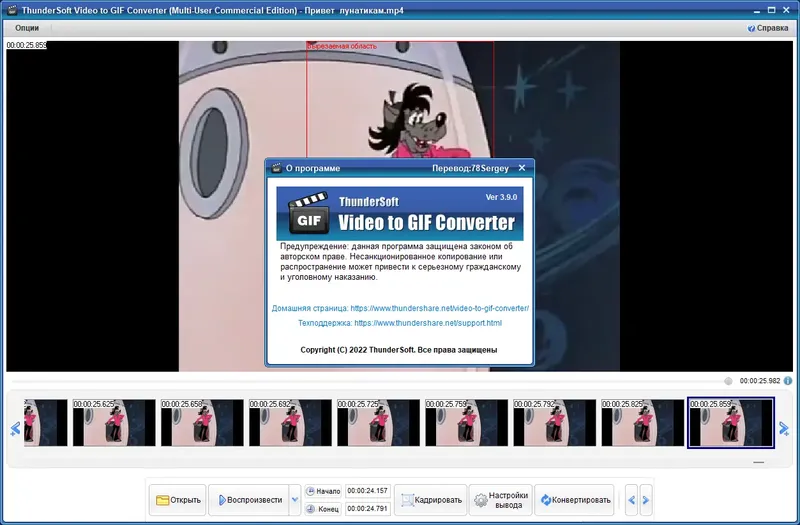This screenshot has width=800, height=525.
Task: Click the info icon next to 00:00:25.982
Action: click(788, 381)
